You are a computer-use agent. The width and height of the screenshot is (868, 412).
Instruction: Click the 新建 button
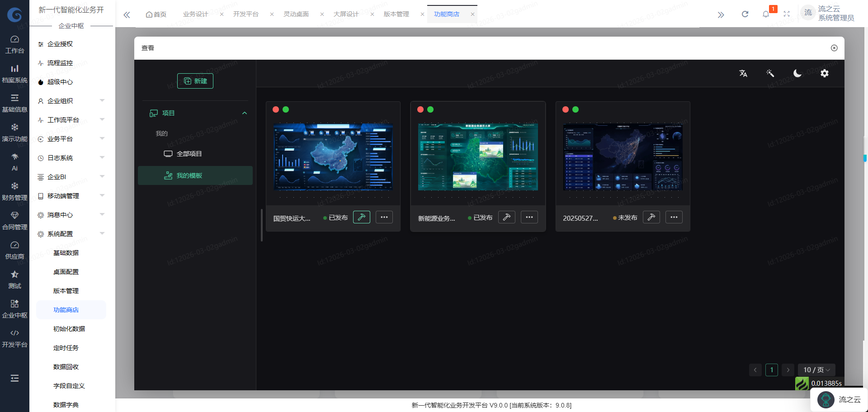click(x=195, y=81)
